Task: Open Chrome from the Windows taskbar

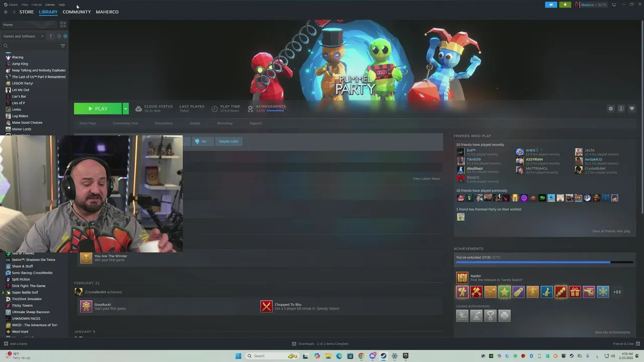Action: click(x=361, y=356)
